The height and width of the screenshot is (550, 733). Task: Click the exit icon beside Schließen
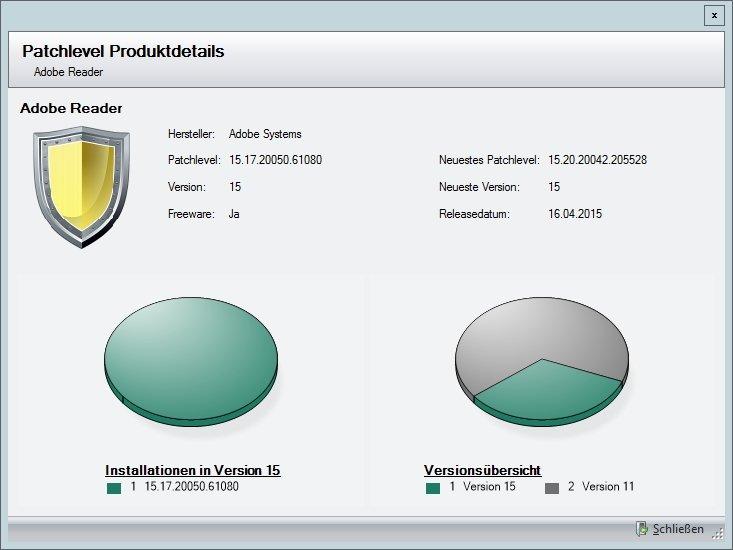click(641, 529)
